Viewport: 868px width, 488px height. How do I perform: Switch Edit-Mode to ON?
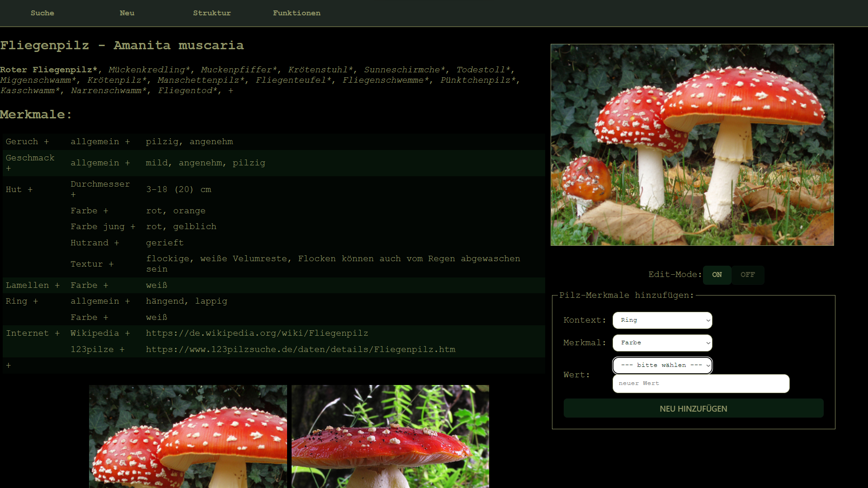(717, 275)
